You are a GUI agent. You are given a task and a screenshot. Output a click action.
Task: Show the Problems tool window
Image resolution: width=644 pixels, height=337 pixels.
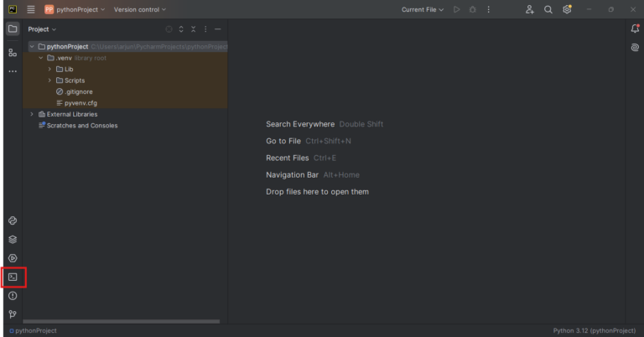click(x=13, y=296)
